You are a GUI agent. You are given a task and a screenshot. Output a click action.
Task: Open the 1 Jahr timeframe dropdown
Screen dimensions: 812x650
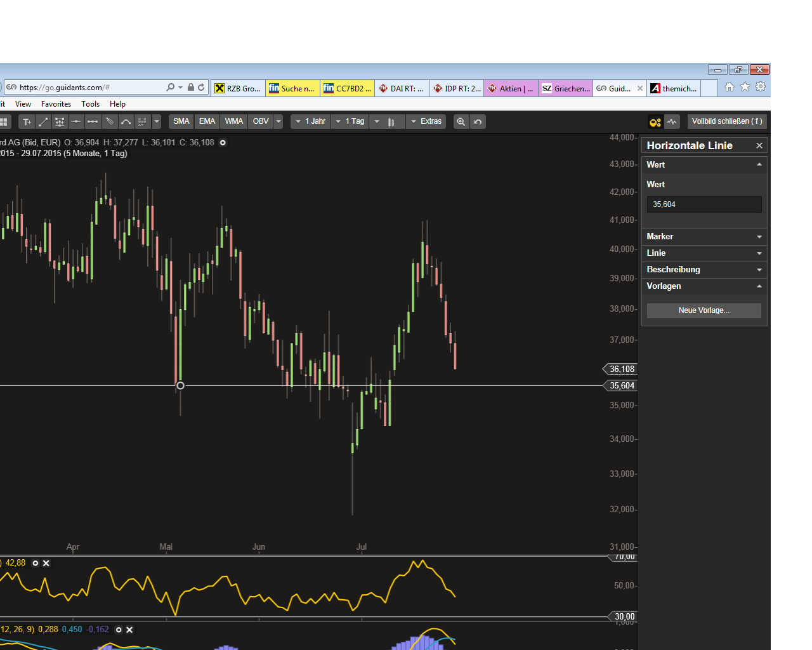tap(310, 121)
